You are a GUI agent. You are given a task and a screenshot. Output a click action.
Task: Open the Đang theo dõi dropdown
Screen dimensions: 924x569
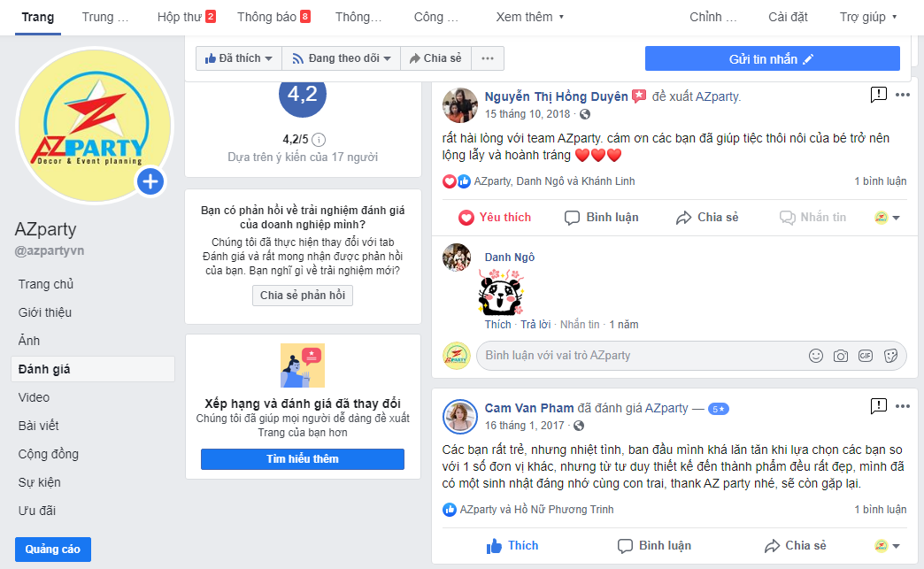tap(342, 58)
